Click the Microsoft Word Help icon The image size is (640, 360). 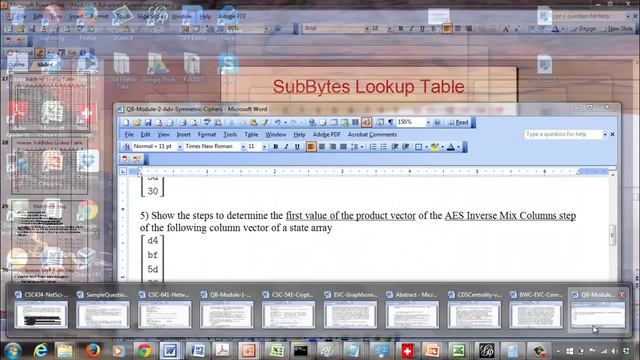[x=437, y=122]
